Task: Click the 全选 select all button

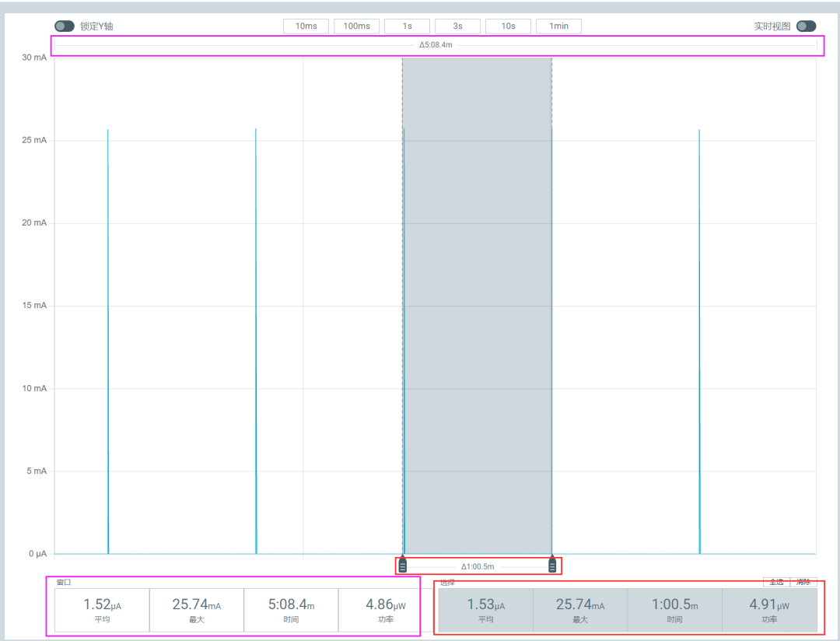Action: point(777,582)
